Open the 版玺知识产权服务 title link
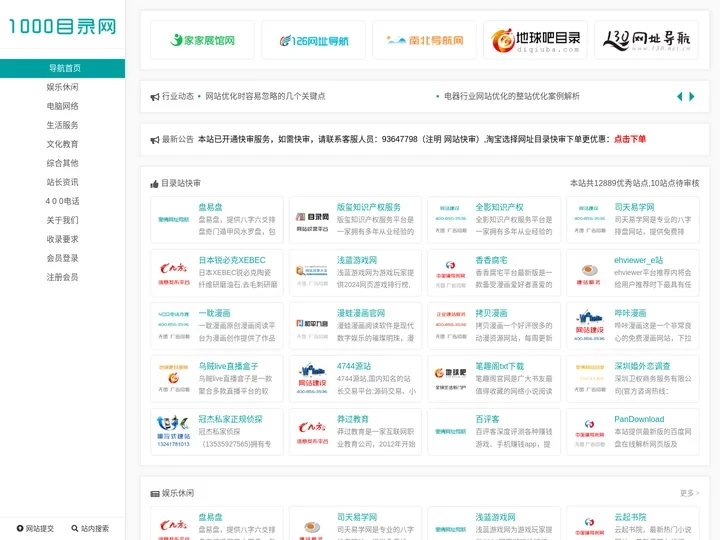720x540 pixels. click(369, 207)
